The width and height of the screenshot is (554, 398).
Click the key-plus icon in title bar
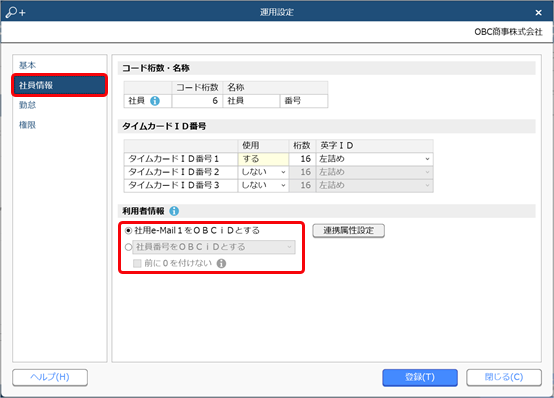point(15,12)
